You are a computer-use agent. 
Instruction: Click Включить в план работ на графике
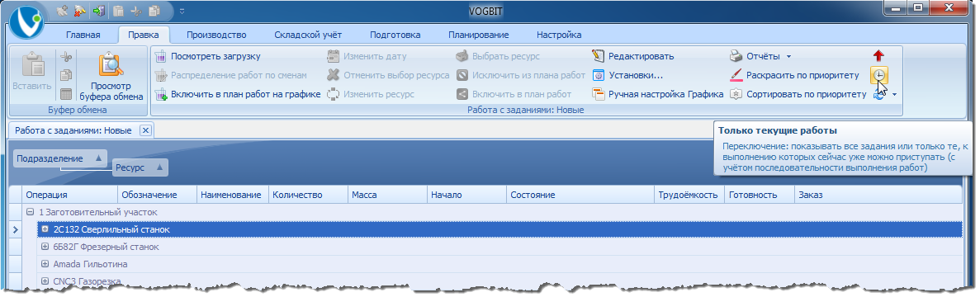[238, 95]
